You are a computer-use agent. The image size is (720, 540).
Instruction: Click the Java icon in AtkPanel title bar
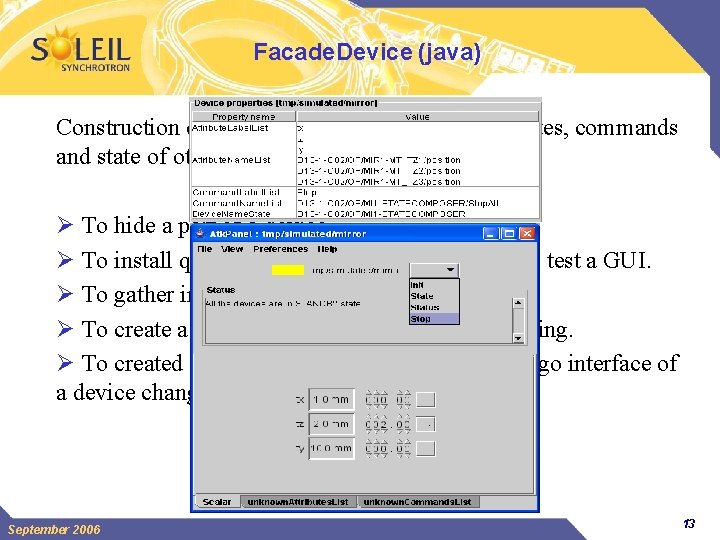pos(200,233)
